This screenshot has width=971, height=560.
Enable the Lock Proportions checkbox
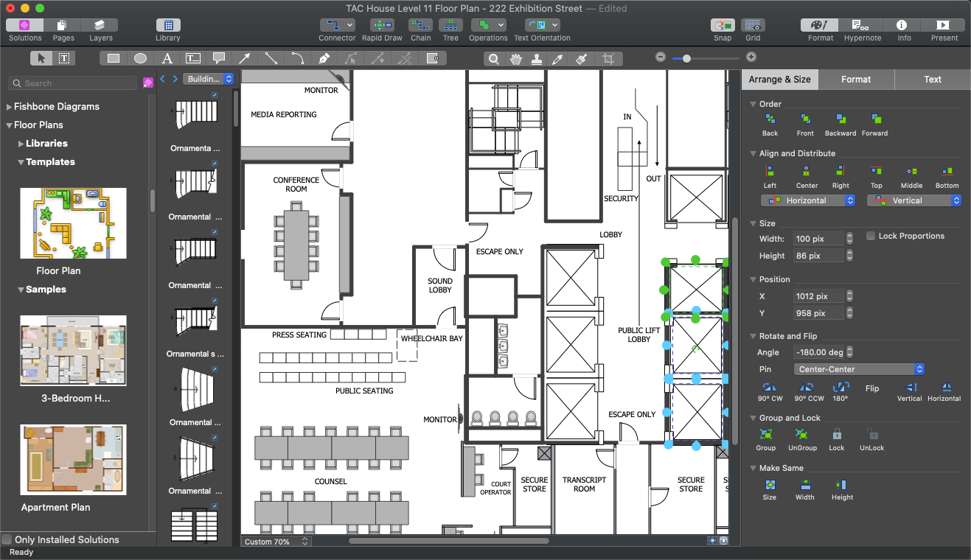[x=871, y=237]
